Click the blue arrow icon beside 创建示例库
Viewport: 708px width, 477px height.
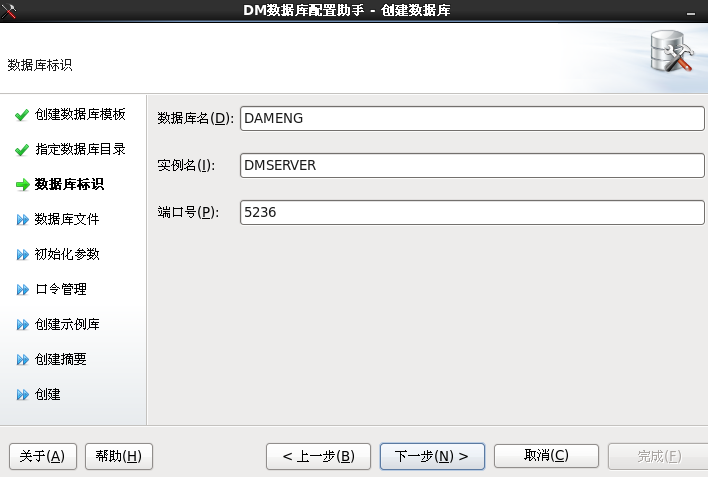click(23, 325)
